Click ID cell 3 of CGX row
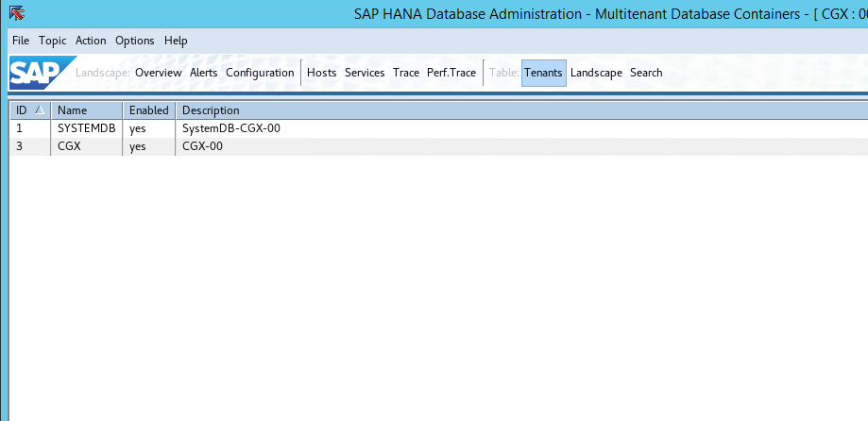The width and height of the screenshot is (868, 421). click(30, 146)
